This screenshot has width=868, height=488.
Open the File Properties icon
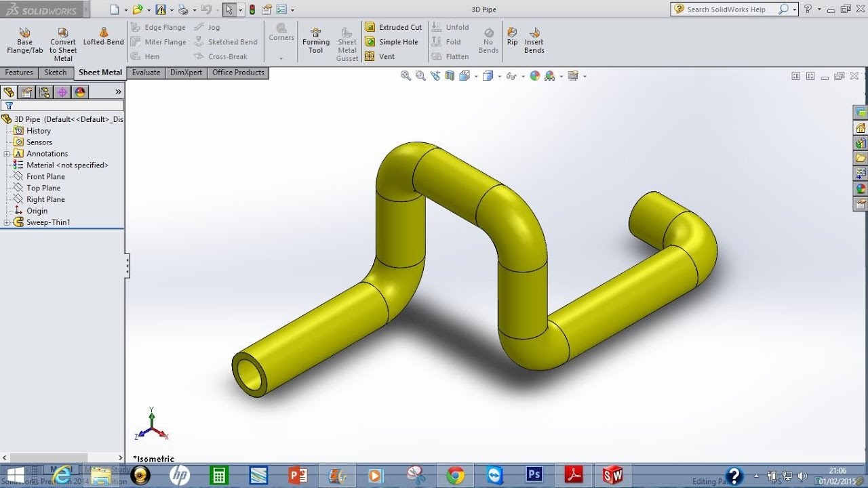(267, 9)
